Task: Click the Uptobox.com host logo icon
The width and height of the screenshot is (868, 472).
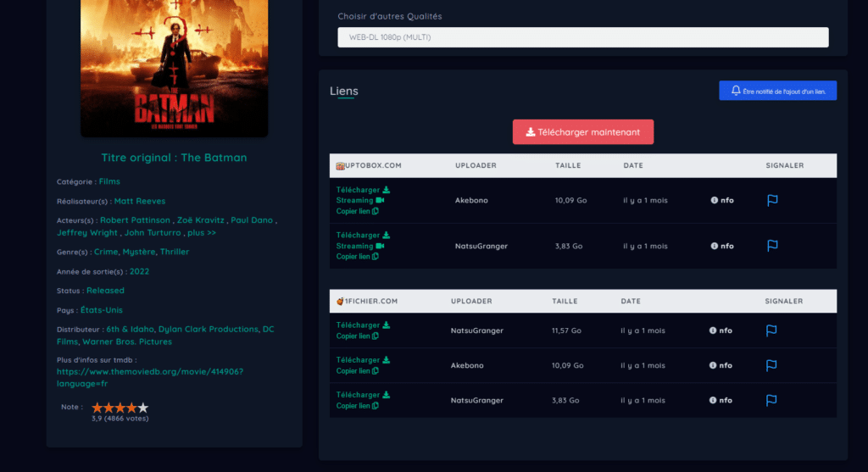Action: click(x=341, y=165)
